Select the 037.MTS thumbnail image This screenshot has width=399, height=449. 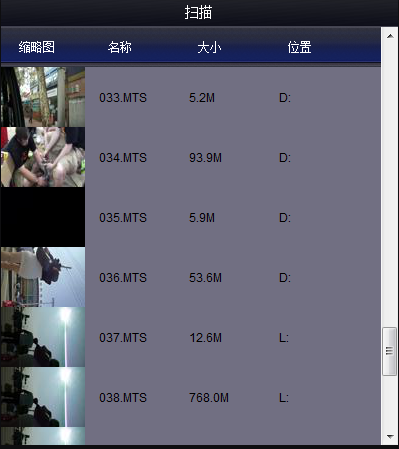(x=43, y=337)
